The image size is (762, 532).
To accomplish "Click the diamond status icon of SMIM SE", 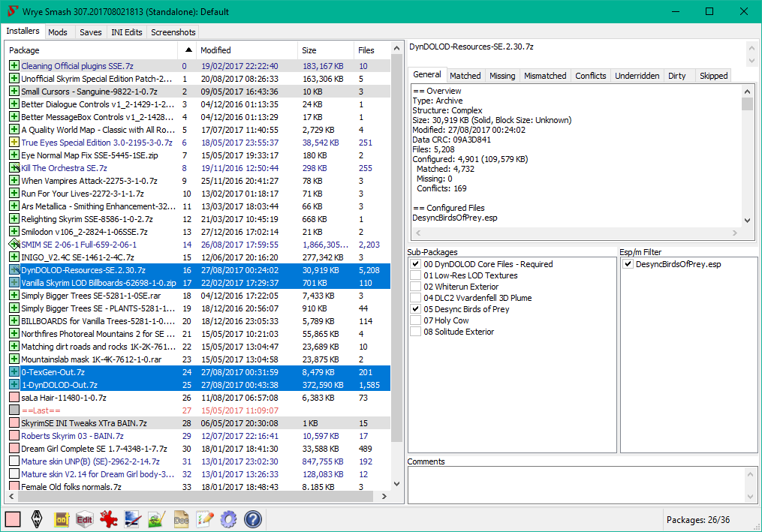I will [x=14, y=245].
